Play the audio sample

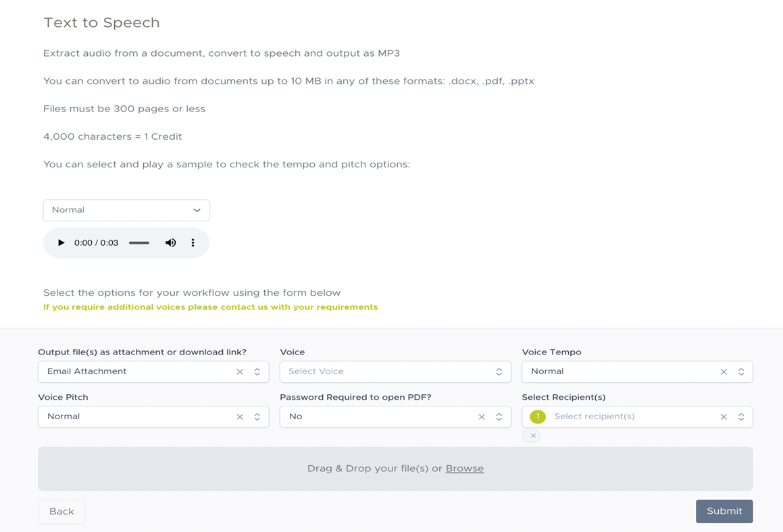61,243
